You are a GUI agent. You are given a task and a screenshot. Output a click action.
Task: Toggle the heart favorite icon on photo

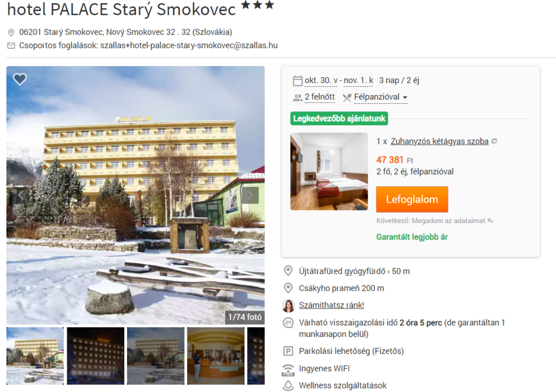pos(20,79)
